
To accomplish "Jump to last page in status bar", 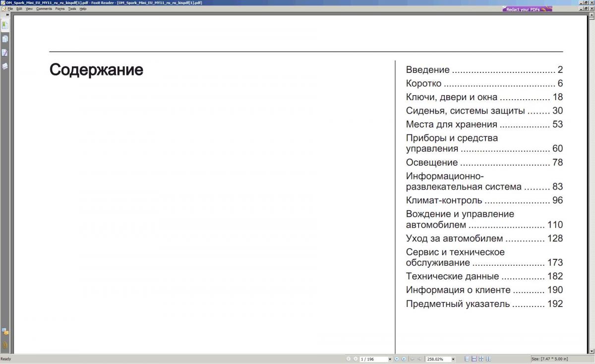I will click(404, 359).
